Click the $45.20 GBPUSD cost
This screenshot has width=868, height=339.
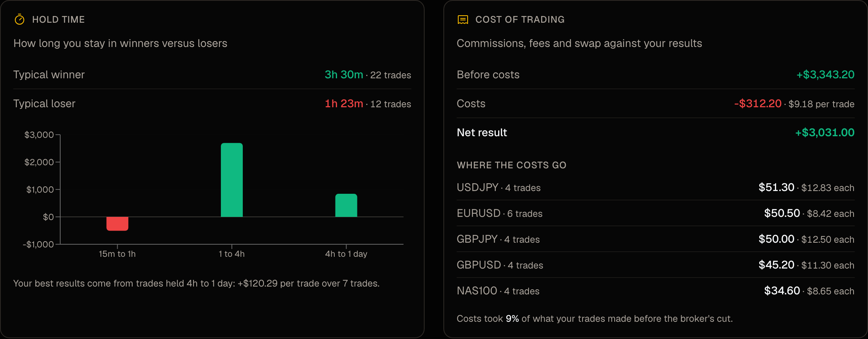tap(777, 265)
